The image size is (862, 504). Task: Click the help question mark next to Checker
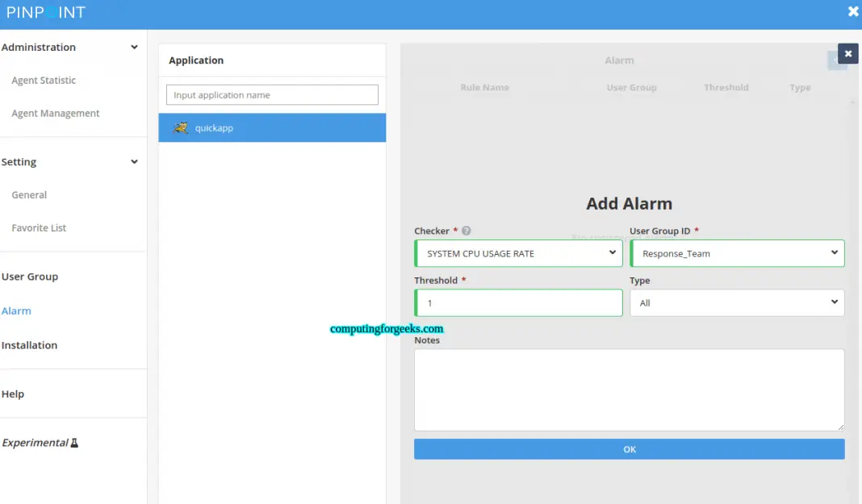point(466,231)
